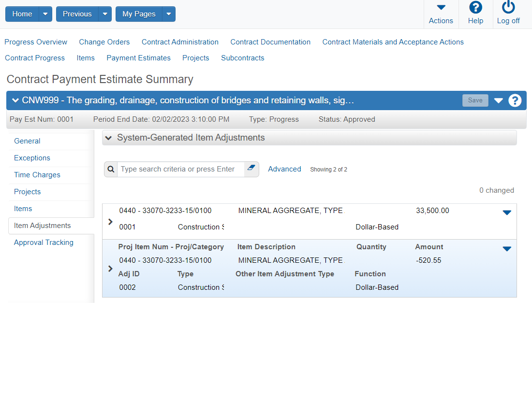532x399 pixels.
Task: Select the Time Charges side tab
Action: 37,175
